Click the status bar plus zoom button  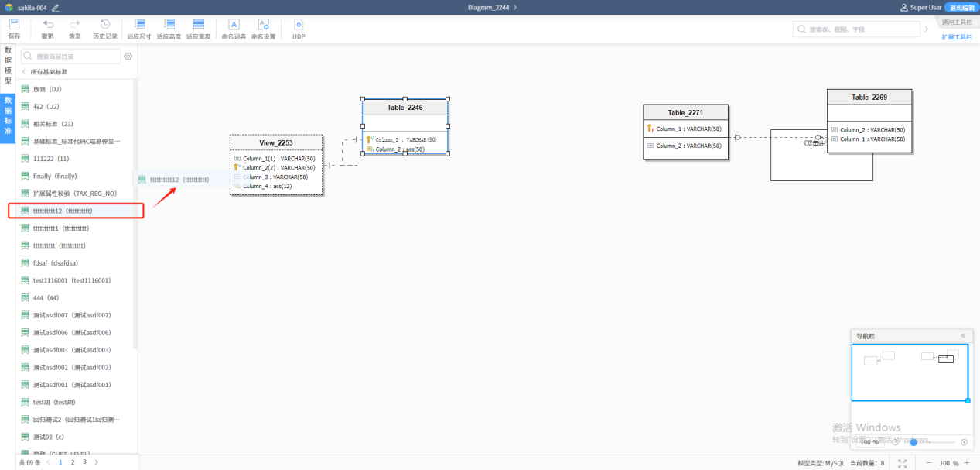click(967, 463)
